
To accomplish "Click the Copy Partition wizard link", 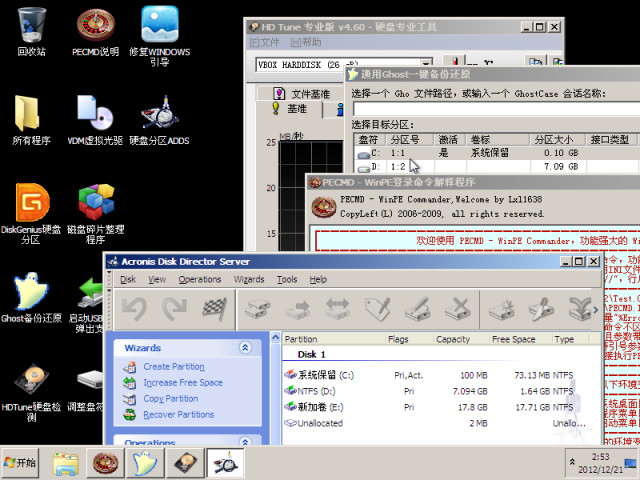I will pos(171,398).
